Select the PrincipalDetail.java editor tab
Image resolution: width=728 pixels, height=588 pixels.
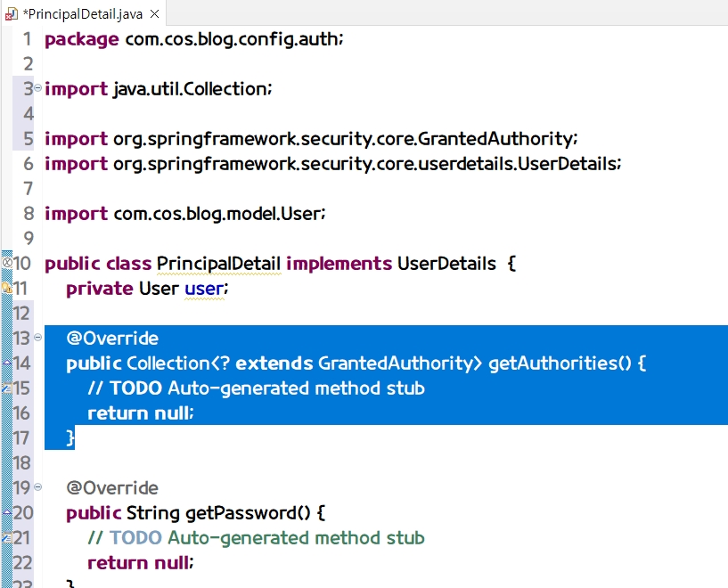click(83, 14)
